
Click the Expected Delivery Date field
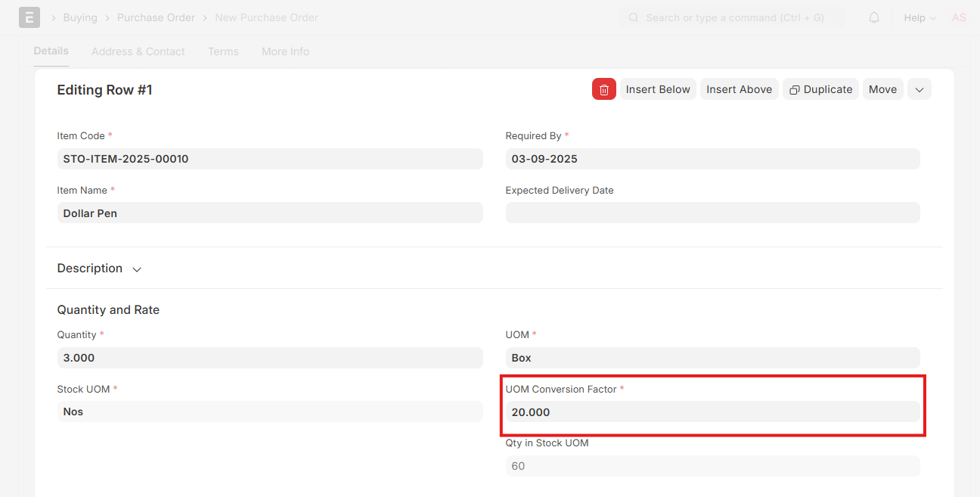click(712, 213)
